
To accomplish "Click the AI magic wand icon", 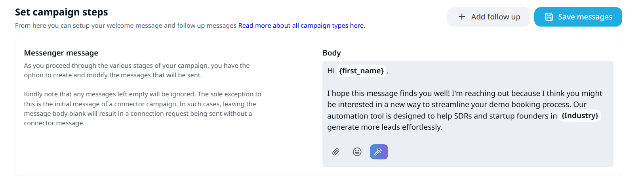I will [x=379, y=152].
